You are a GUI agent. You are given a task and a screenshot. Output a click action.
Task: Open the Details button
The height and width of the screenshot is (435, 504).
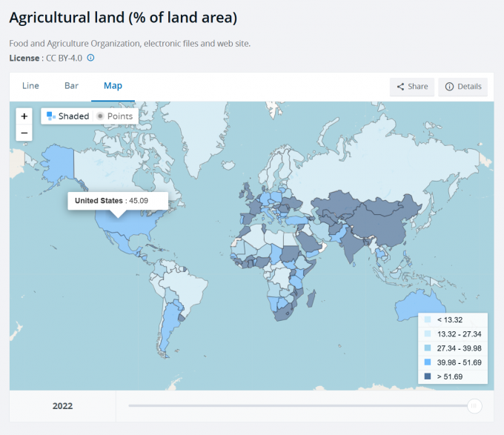462,87
